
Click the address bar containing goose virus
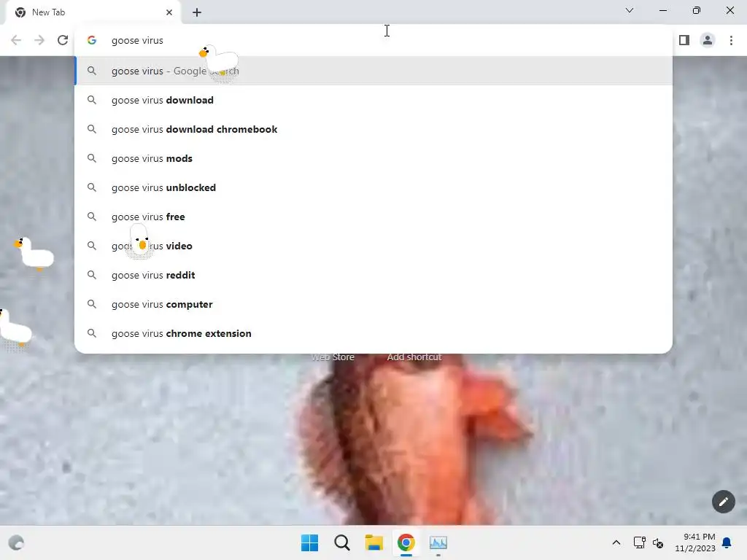[373, 41]
